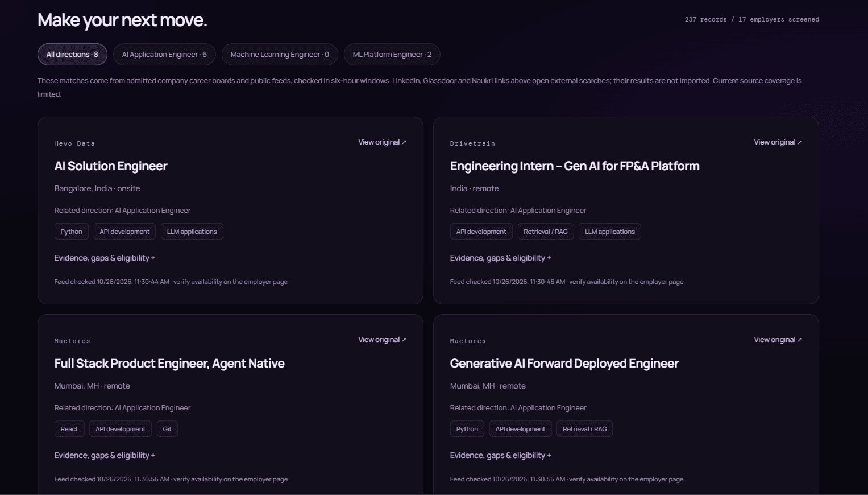This screenshot has width=868, height=495.
Task: Click the Drivetrain company label
Action: coord(472,143)
